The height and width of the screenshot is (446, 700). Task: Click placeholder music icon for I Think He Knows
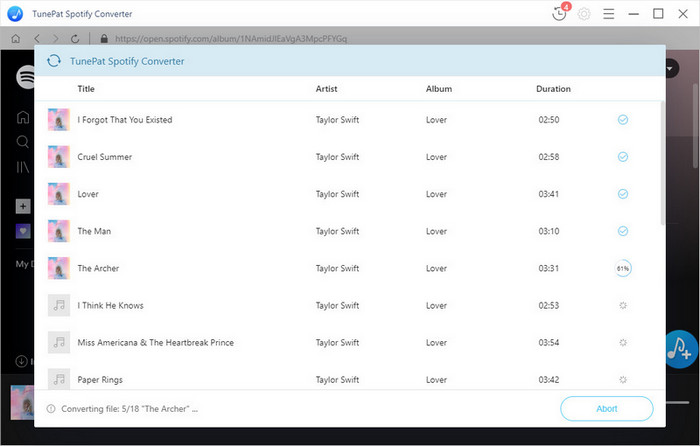58,305
